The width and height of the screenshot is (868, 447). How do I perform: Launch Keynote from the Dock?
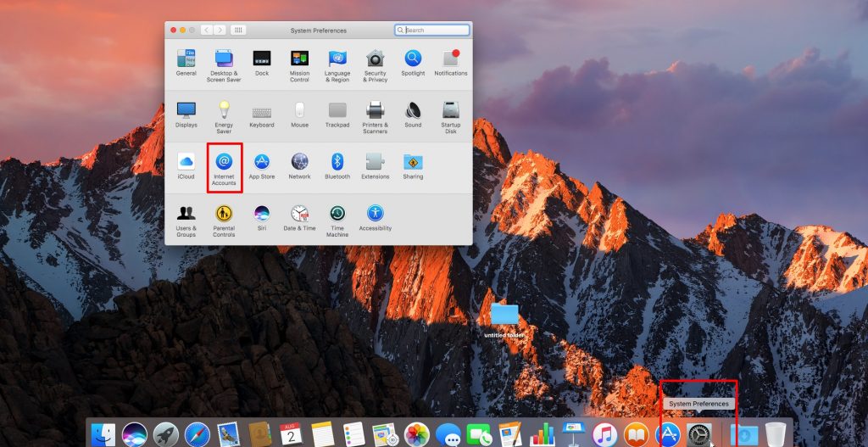tap(574, 435)
